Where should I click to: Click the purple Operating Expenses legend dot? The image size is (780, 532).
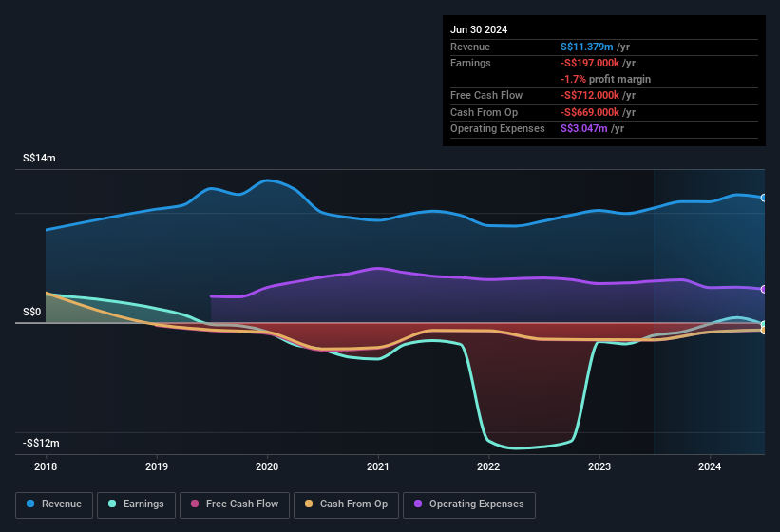(x=418, y=503)
